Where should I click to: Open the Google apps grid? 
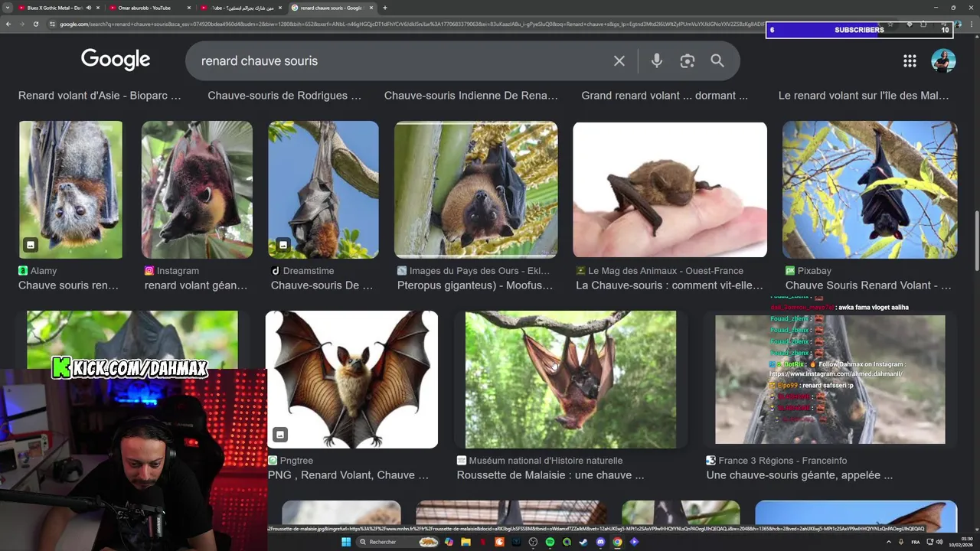pos(910,60)
